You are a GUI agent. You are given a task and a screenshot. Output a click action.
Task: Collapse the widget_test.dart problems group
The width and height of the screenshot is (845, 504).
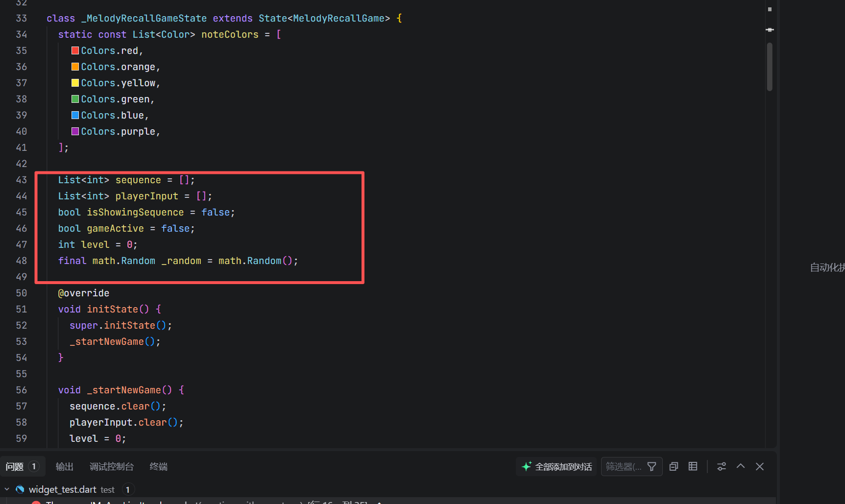[x=7, y=489]
